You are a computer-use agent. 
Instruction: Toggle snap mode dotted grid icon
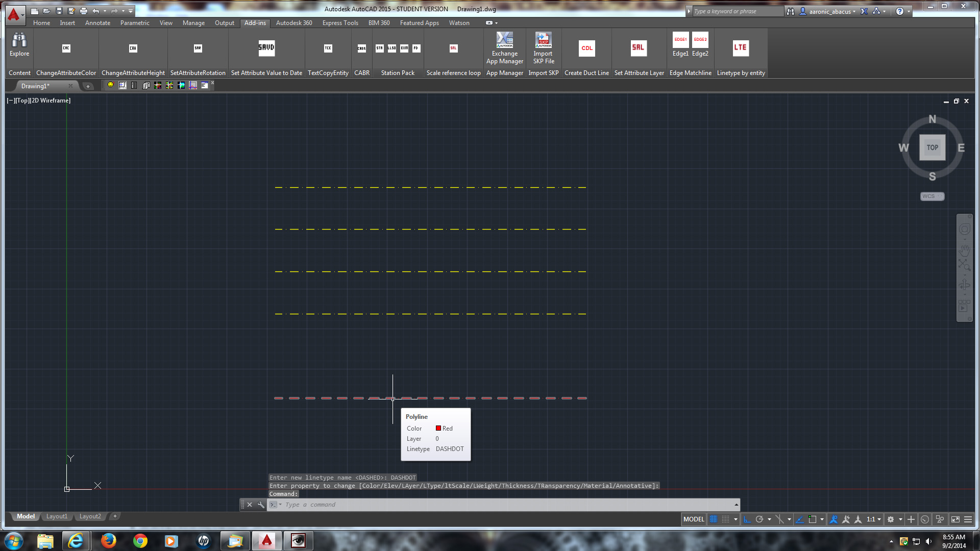(x=725, y=519)
